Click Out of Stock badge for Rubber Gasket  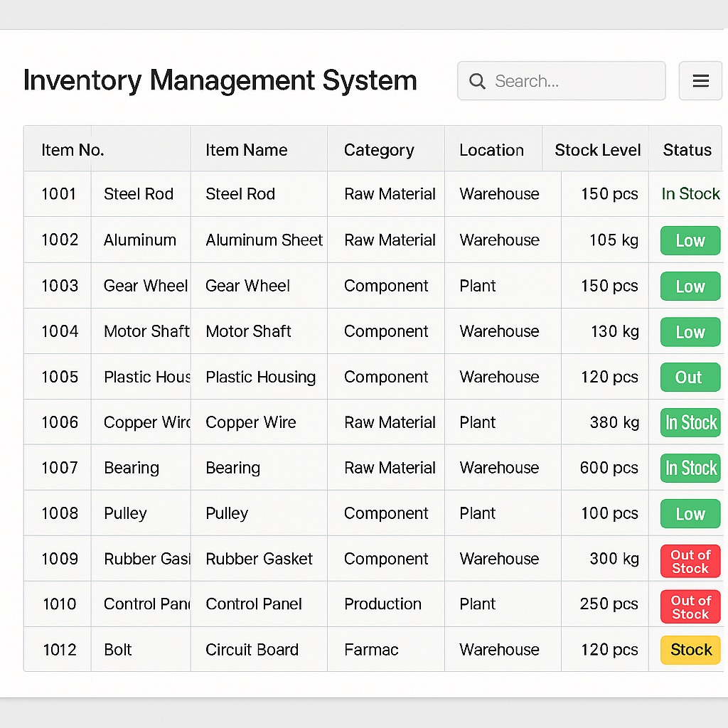pos(690,560)
